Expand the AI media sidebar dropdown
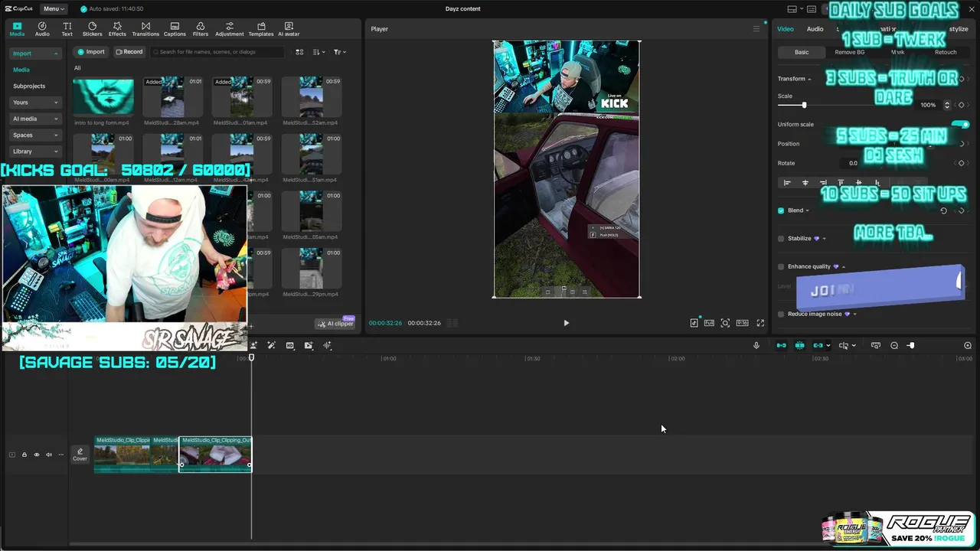The image size is (980, 551). pos(35,119)
